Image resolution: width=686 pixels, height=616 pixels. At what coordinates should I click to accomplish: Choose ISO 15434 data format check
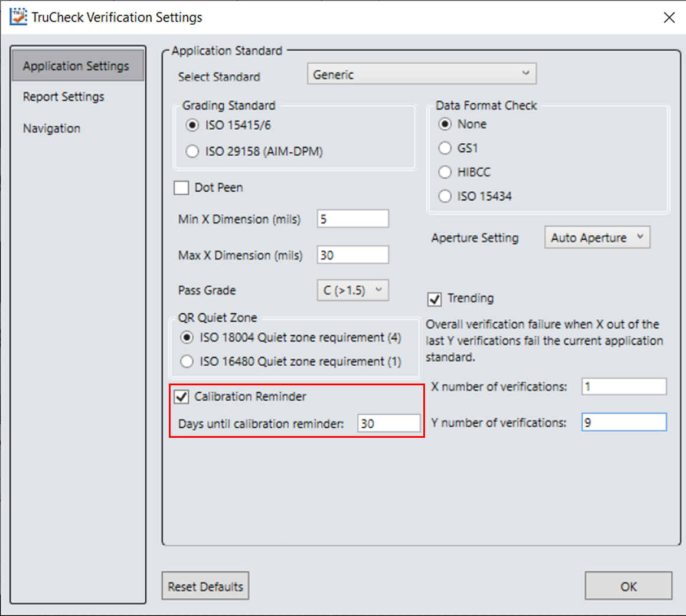[x=445, y=196]
